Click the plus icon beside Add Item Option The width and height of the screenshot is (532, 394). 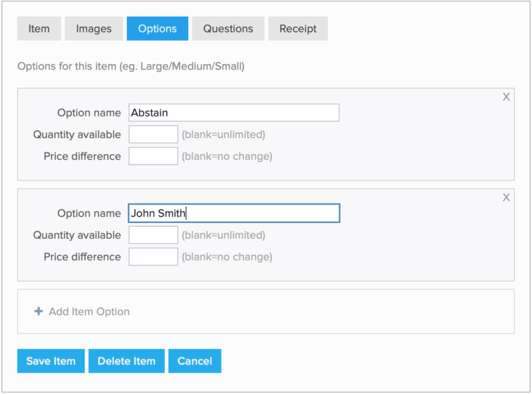[x=39, y=311]
